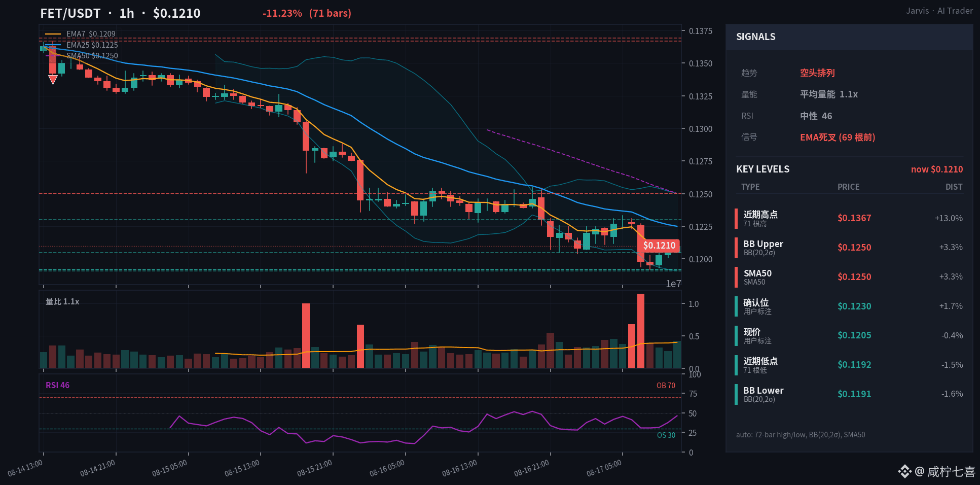
Task: Click the SIGNALS panel header
Action: (x=849, y=37)
